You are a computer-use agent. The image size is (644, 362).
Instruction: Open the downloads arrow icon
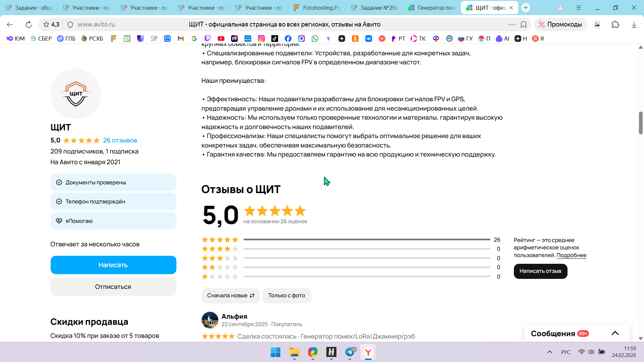[634, 24]
